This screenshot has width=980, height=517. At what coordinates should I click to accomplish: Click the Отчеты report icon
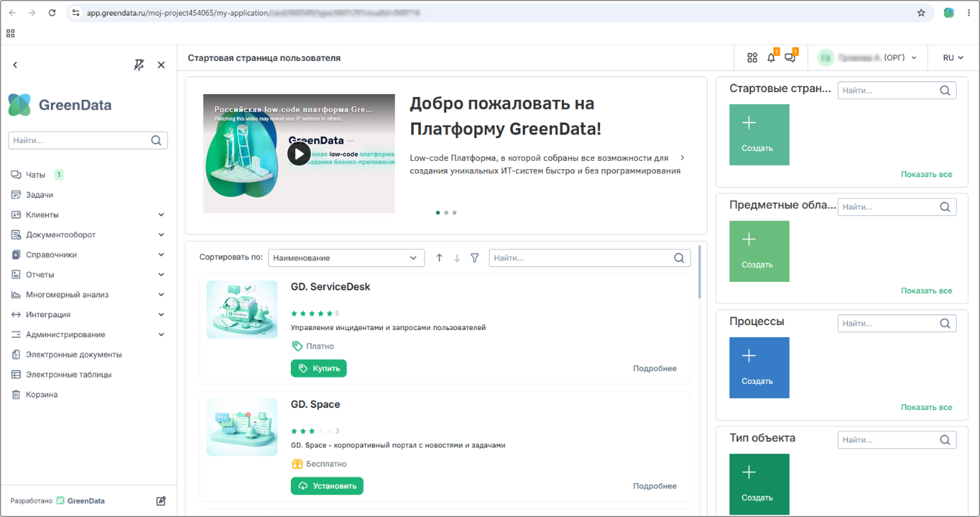(x=16, y=275)
